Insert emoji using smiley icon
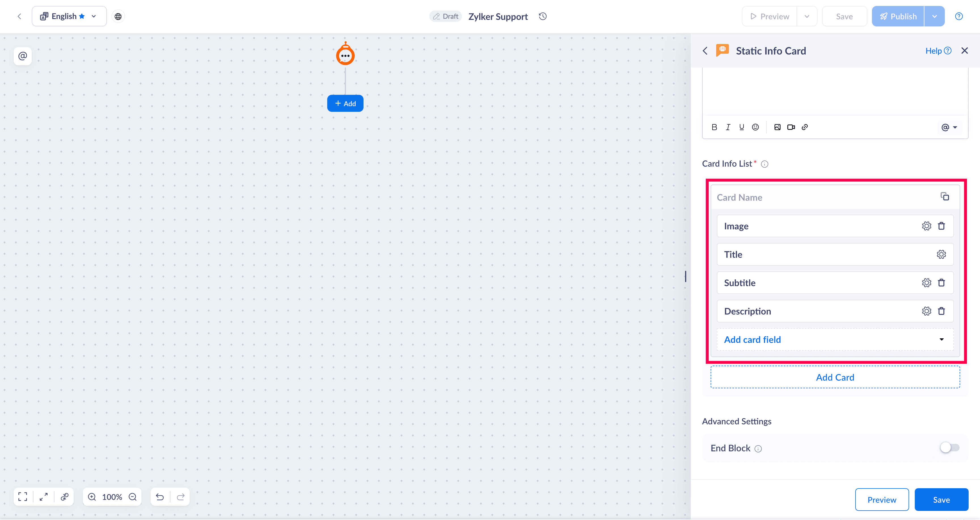This screenshot has height=520, width=980. click(755, 127)
